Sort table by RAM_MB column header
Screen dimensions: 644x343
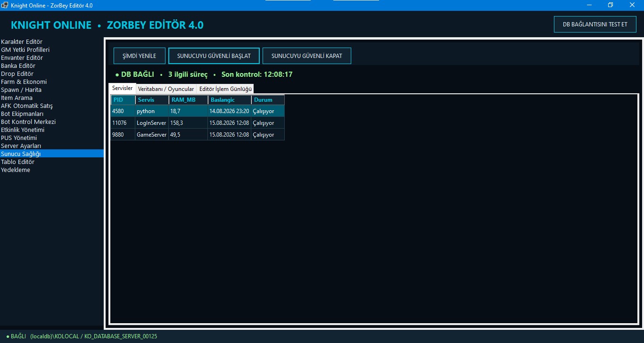click(189, 100)
